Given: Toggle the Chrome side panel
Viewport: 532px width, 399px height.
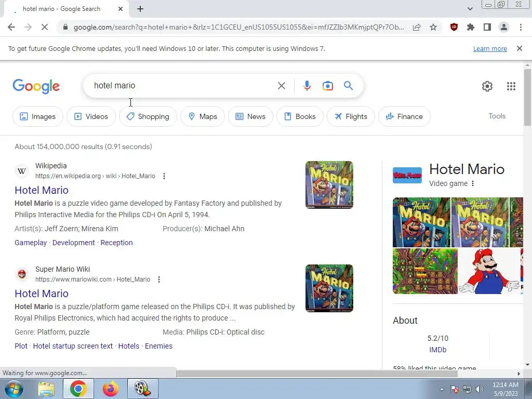Looking at the screenshot, I should [x=487, y=27].
